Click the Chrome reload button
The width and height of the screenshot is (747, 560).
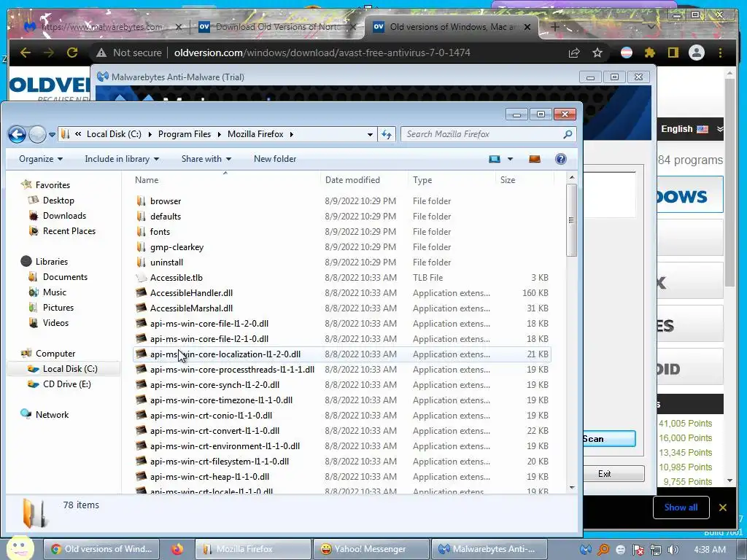(72, 52)
